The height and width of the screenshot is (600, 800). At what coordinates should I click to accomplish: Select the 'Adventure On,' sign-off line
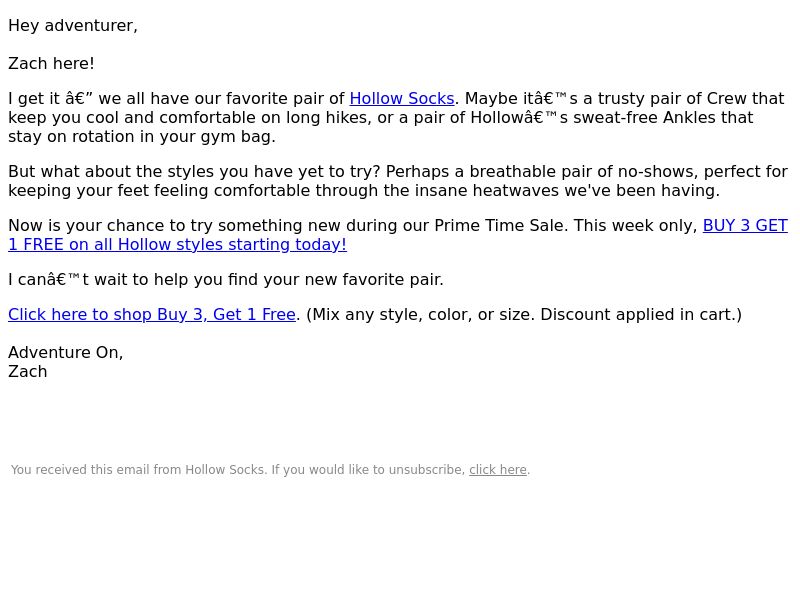(66, 353)
